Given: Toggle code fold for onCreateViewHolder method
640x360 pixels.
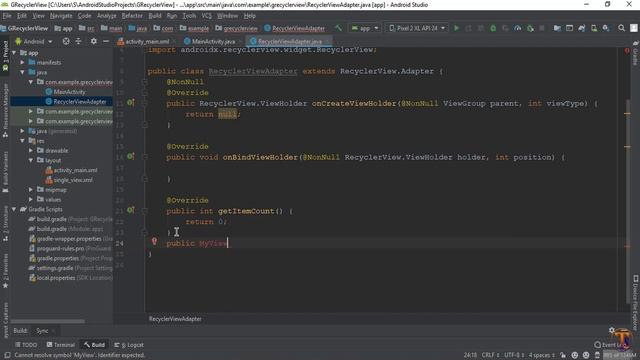Looking at the screenshot, I should [144, 103].
